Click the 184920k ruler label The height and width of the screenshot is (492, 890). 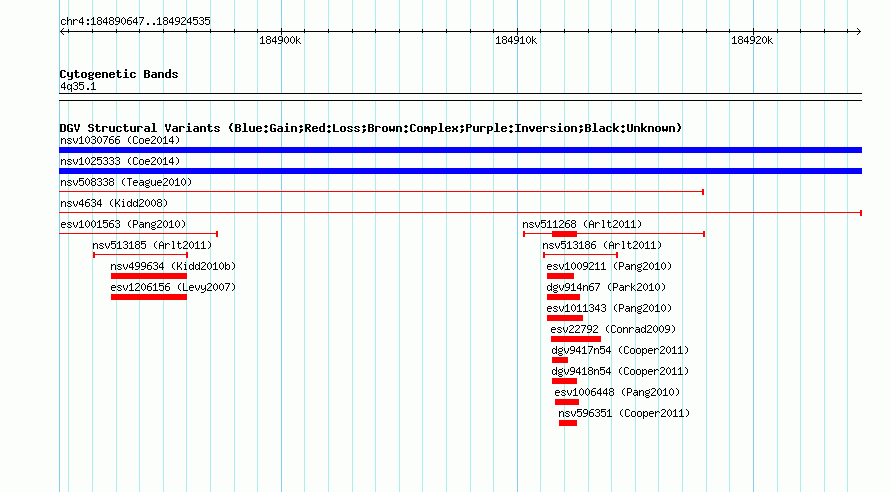coord(752,40)
